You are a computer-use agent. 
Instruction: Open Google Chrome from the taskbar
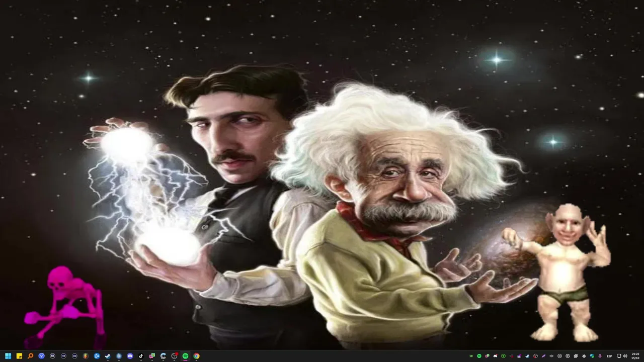196,356
